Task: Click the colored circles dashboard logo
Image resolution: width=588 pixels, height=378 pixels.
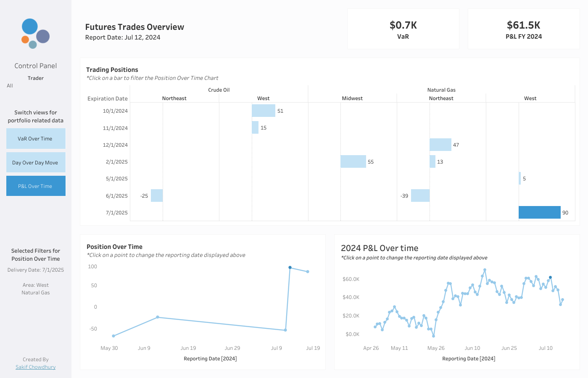Action: coord(36,33)
